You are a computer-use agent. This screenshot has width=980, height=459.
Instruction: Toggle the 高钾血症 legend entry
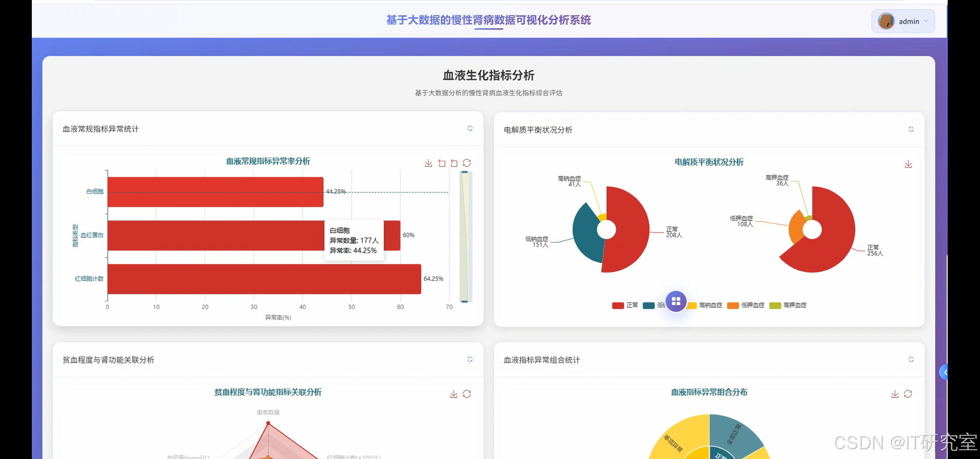[788, 305]
